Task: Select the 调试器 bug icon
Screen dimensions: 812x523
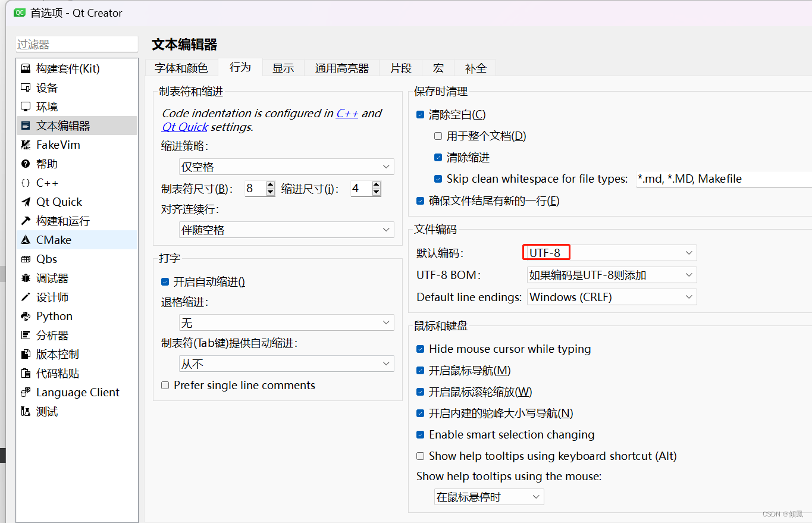Action: pos(26,278)
